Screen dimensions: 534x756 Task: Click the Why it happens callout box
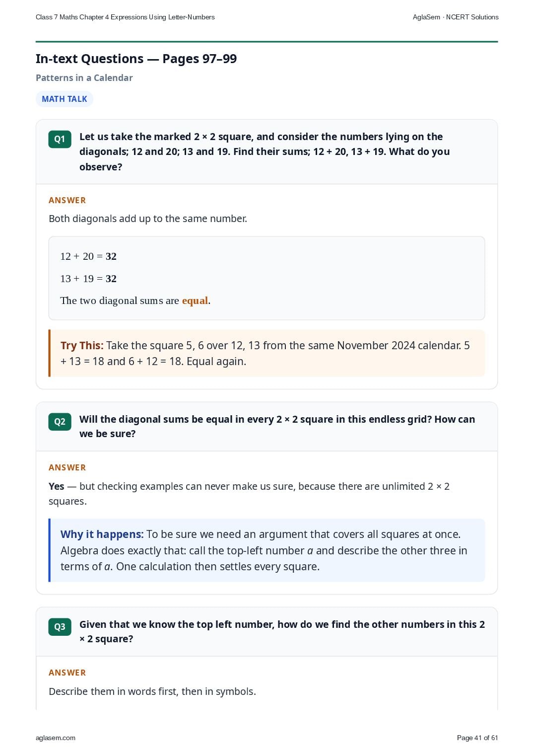coord(267,550)
